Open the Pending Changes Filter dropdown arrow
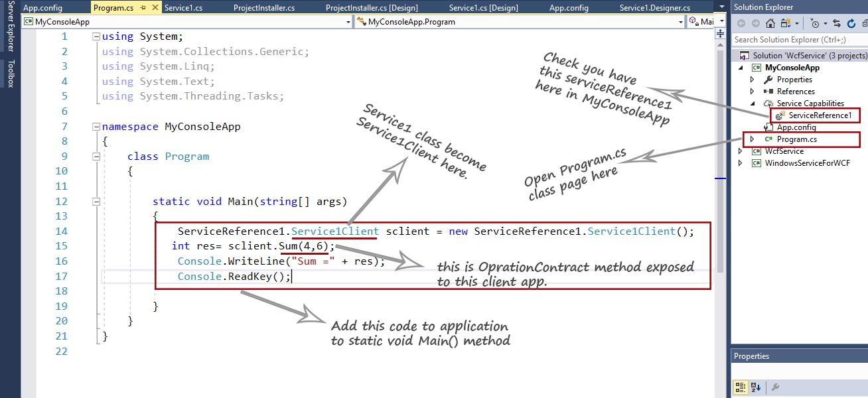The image size is (868, 398). tap(825, 23)
